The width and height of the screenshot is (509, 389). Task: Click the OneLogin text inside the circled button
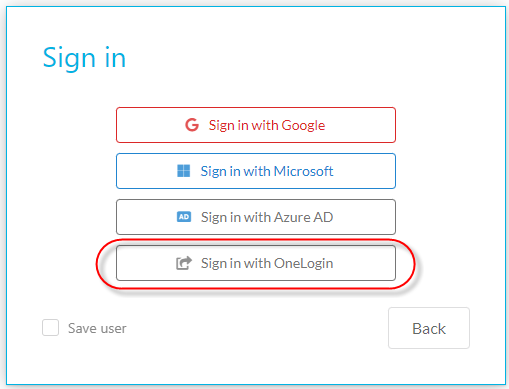[303, 263]
